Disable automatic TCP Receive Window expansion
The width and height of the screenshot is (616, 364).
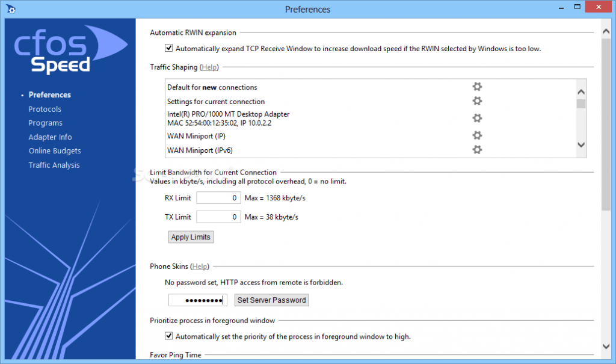pyautogui.click(x=169, y=48)
